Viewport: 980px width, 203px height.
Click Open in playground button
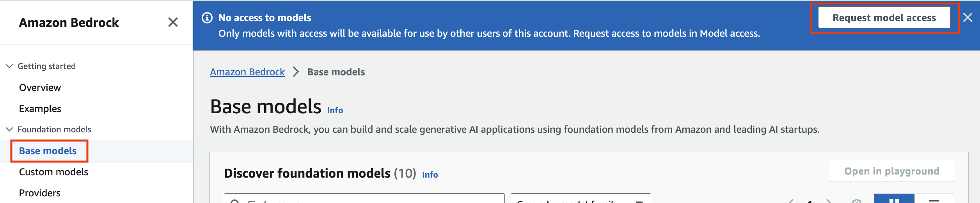[892, 171]
